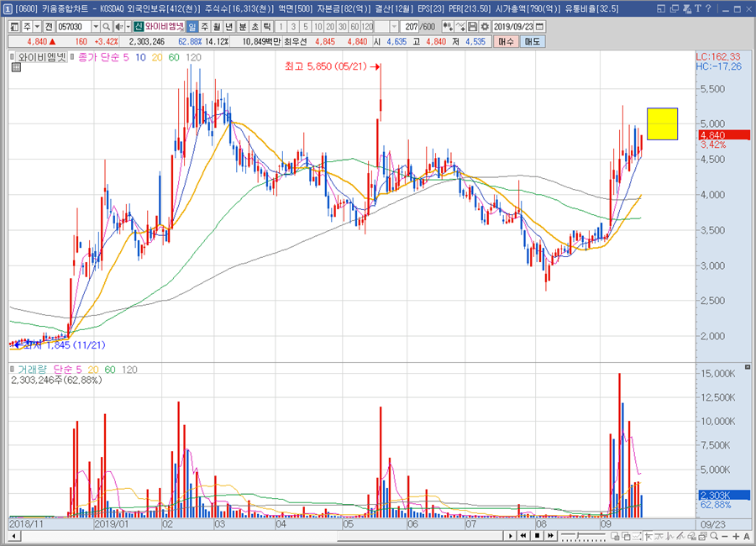The width and height of the screenshot is (756, 546).
Task: Click the crosshair cursor icon in bottom toolbar
Action: tap(649, 536)
